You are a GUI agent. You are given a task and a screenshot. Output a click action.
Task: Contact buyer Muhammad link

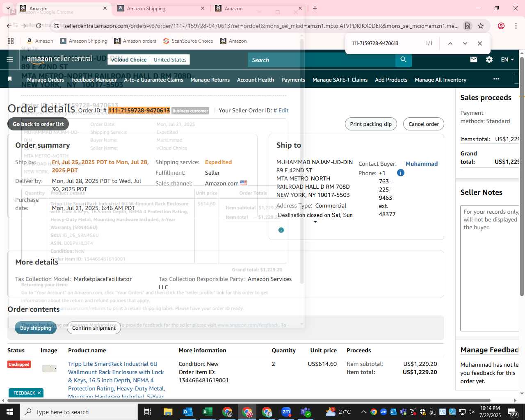(422, 164)
